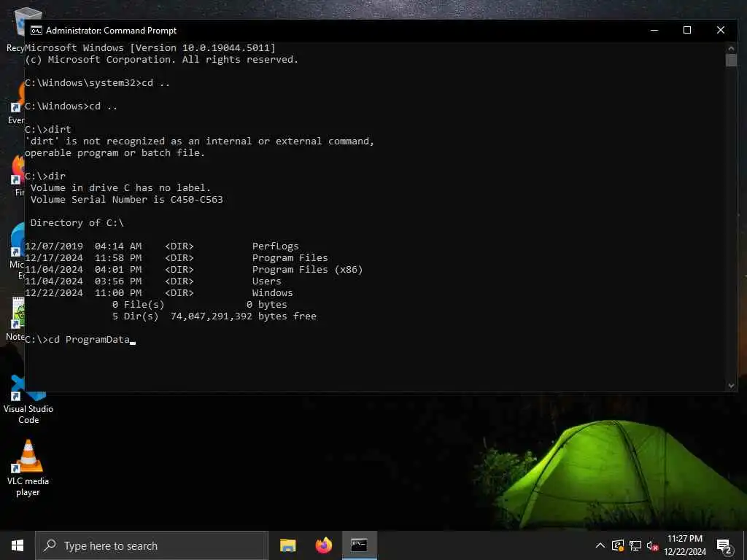Viewport: 747px width, 560px height.
Task: Launch Firefox from the taskbar
Action: tap(323, 545)
